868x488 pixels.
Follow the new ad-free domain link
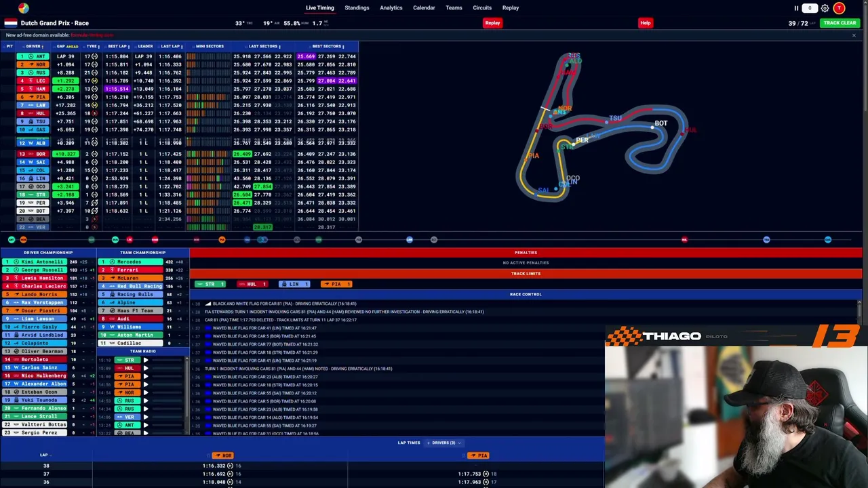[92, 35]
